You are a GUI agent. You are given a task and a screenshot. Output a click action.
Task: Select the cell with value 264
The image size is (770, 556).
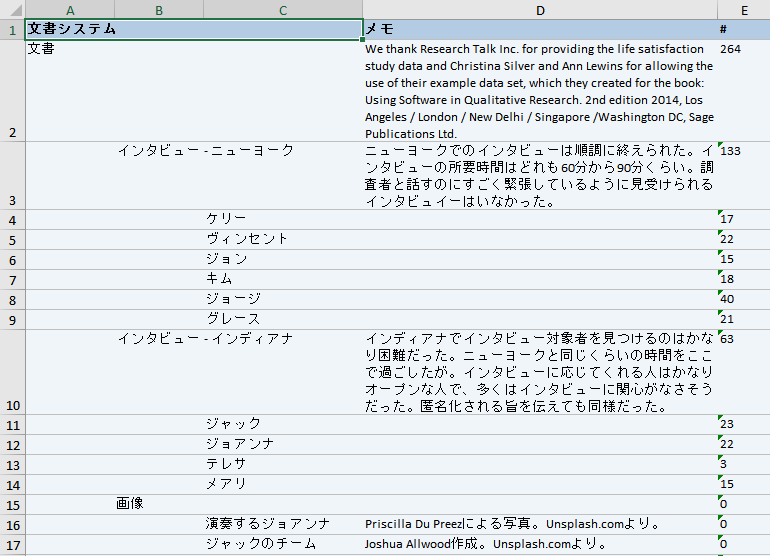(x=744, y=91)
